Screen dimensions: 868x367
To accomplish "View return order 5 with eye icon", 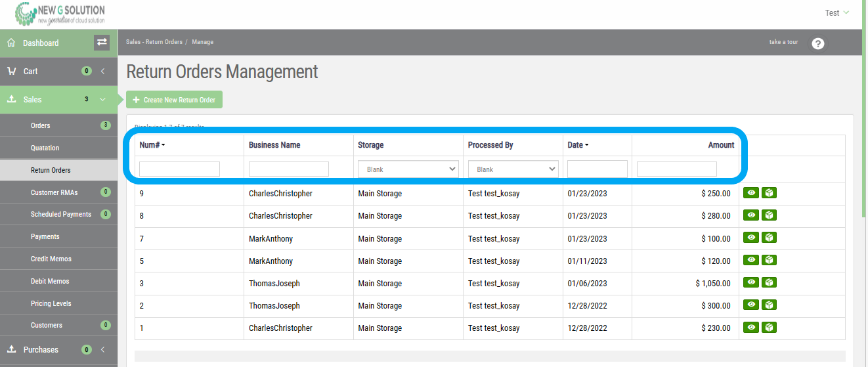I will click(751, 260).
